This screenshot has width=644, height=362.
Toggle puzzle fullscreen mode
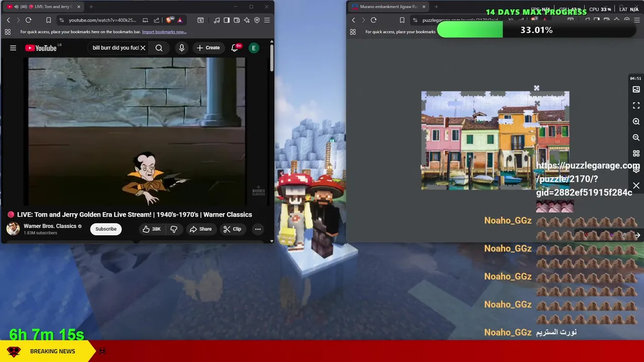coord(636,106)
